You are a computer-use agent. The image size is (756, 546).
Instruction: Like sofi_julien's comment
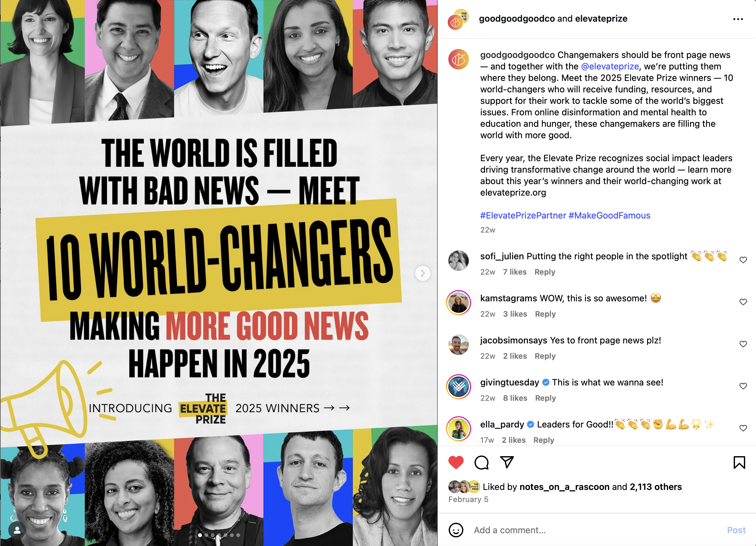pyautogui.click(x=743, y=260)
